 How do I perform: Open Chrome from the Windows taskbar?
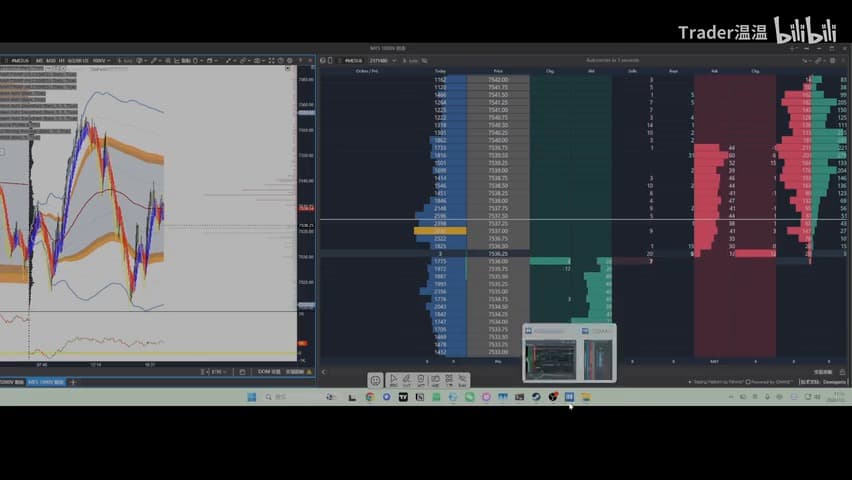[x=370, y=397]
